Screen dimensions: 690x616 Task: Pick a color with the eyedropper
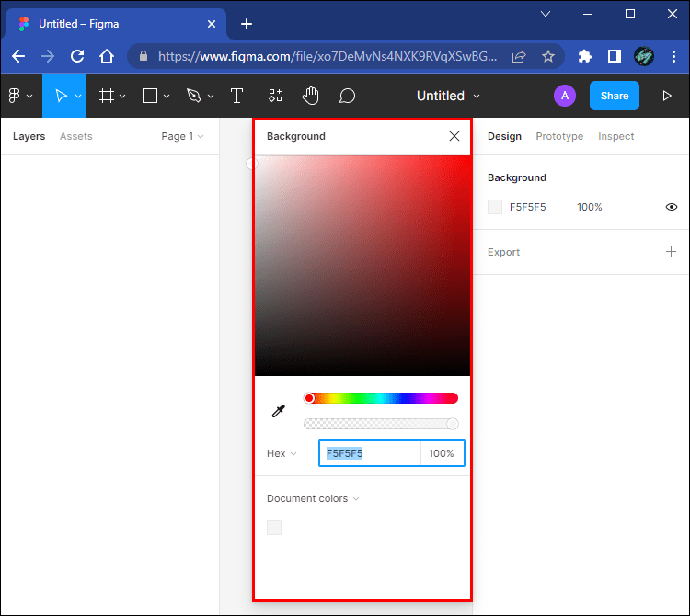click(x=278, y=411)
